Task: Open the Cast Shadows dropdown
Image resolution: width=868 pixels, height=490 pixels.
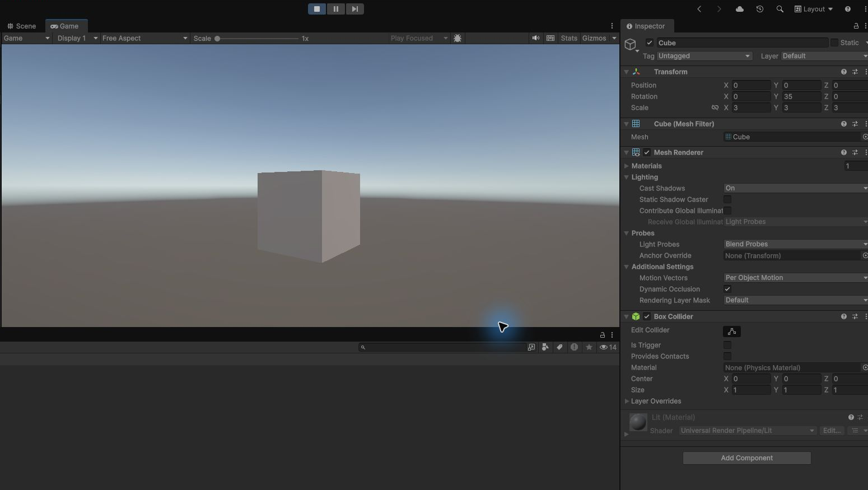Action: click(x=796, y=188)
